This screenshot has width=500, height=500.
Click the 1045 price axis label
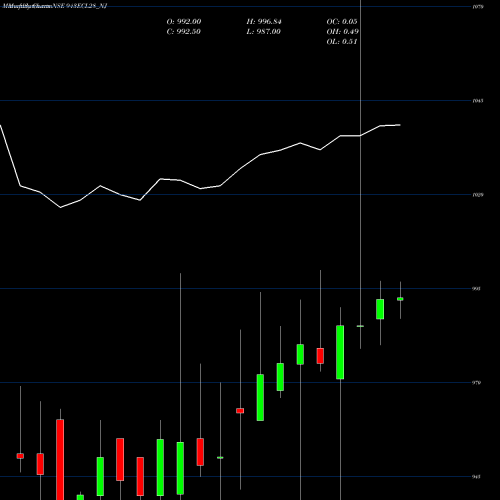click(478, 101)
